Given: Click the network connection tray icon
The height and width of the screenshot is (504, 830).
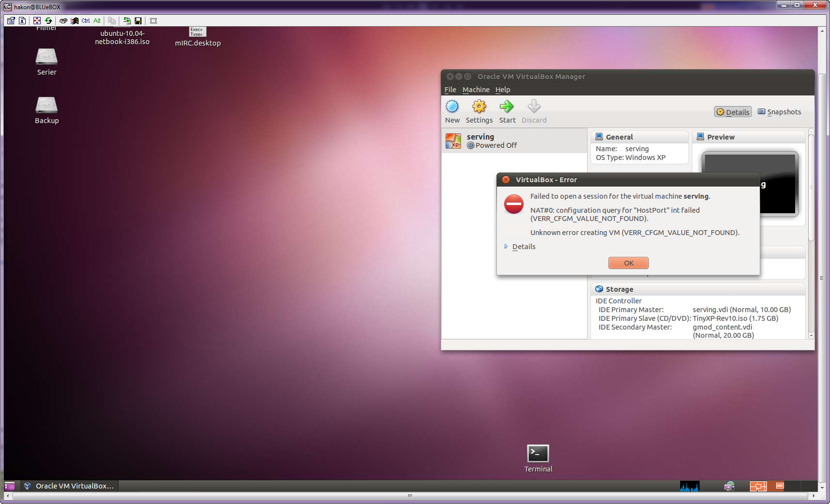Looking at the screenshot, I should coord(729,486).
